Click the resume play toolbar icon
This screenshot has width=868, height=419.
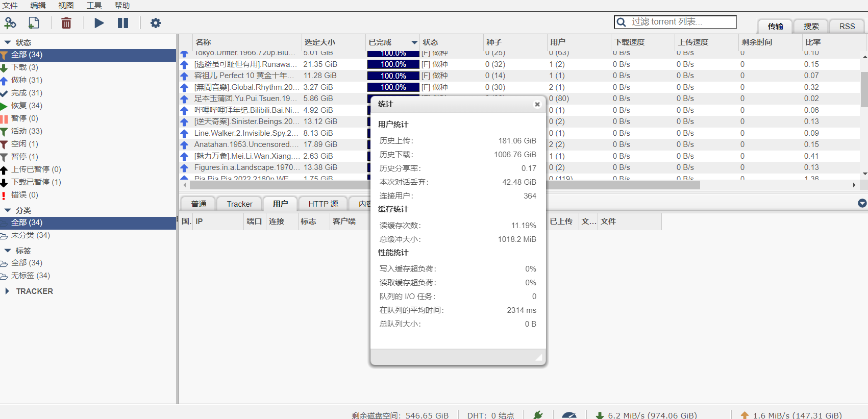click(x=99, y=23)
